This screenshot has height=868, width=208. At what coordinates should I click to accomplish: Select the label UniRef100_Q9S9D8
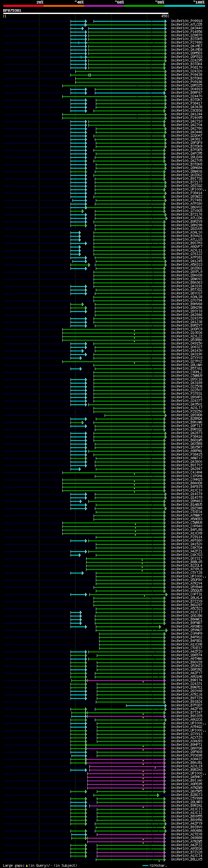tap(187, 415)
